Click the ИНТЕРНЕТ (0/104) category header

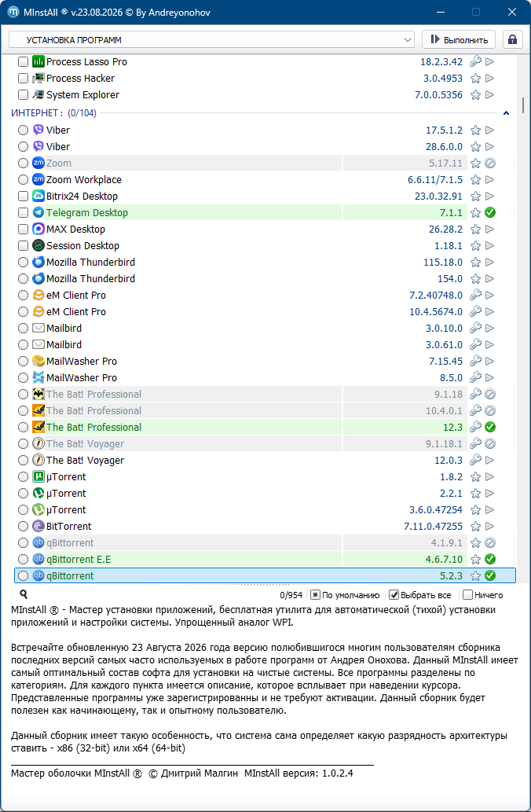pyautogui.click(x=54, y=113)
